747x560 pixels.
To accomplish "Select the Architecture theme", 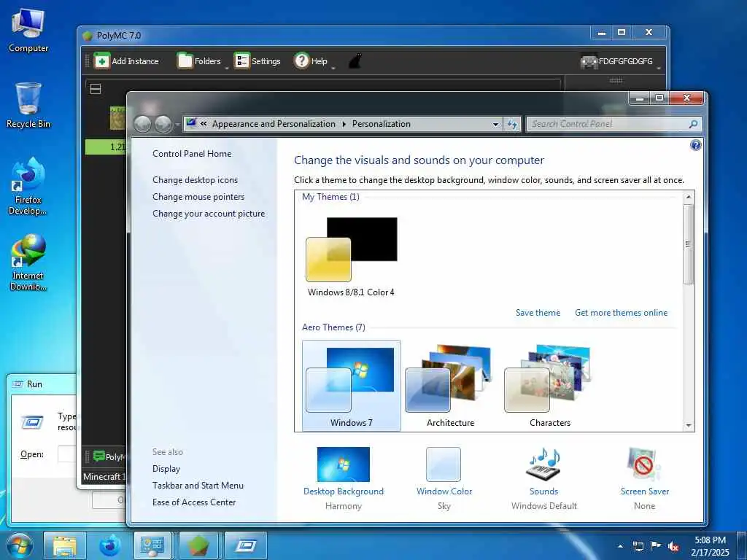I will click(450, 386).
